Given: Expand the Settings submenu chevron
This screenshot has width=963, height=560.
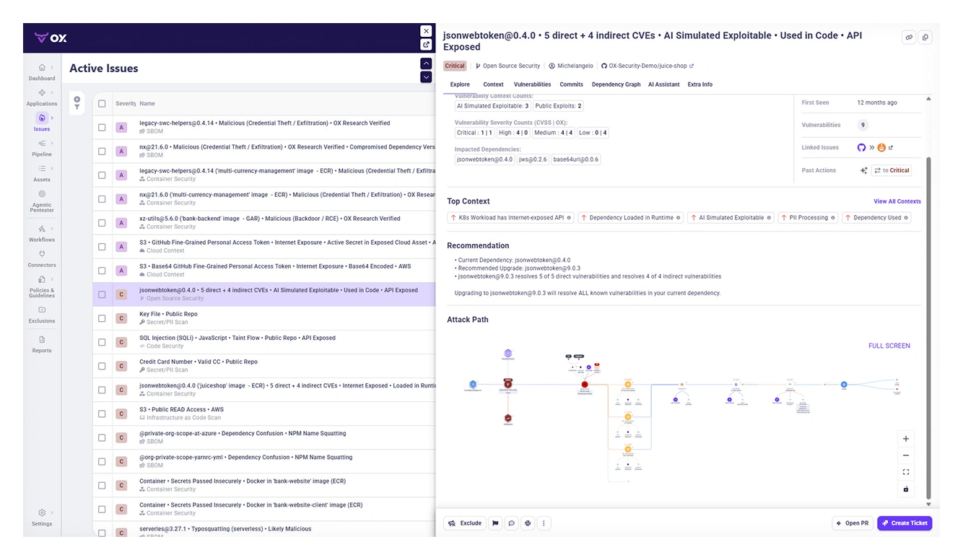Looking at the screenshot, I should tap(52, 513).
